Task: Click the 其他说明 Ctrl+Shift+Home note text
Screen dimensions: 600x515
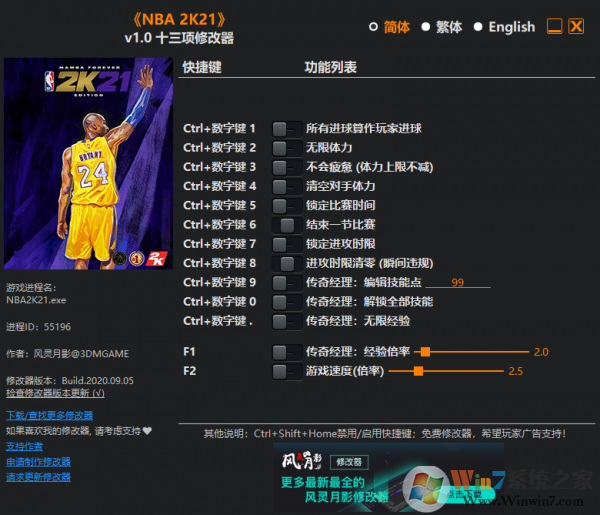Action: [385, 434]
